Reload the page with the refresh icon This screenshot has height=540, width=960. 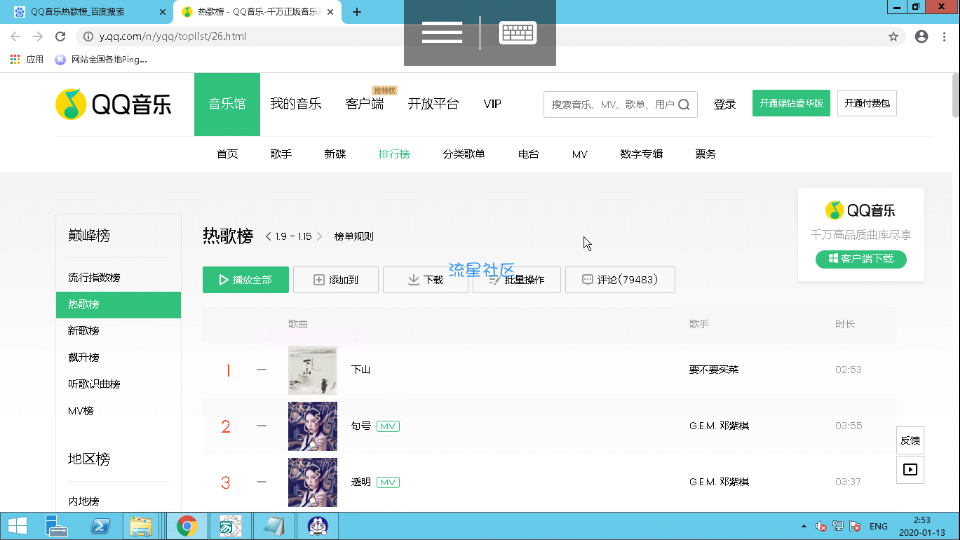(x=60, y=37)
